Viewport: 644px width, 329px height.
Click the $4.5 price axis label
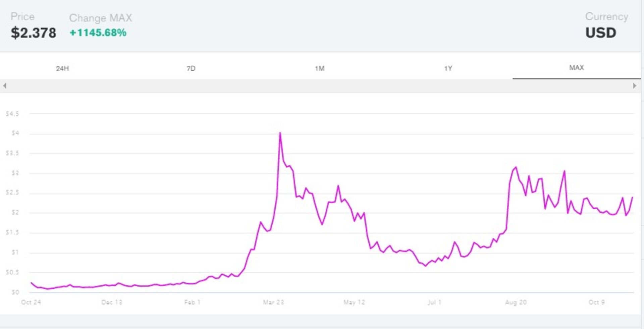point(12,114)
